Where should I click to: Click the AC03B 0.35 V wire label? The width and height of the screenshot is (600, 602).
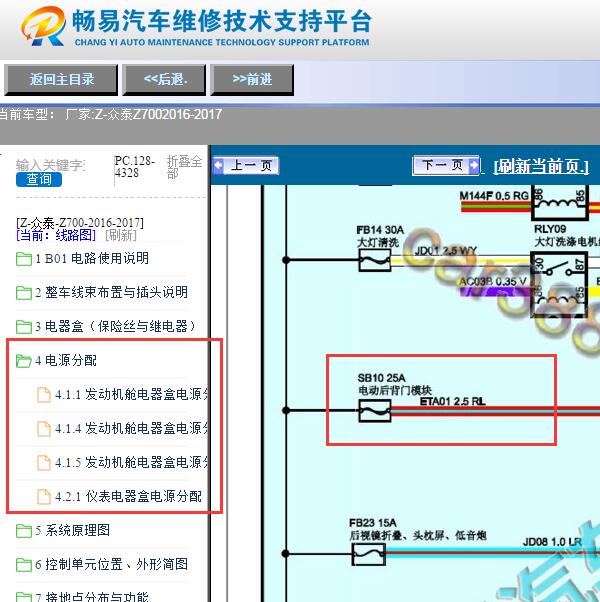coord(493,281)
